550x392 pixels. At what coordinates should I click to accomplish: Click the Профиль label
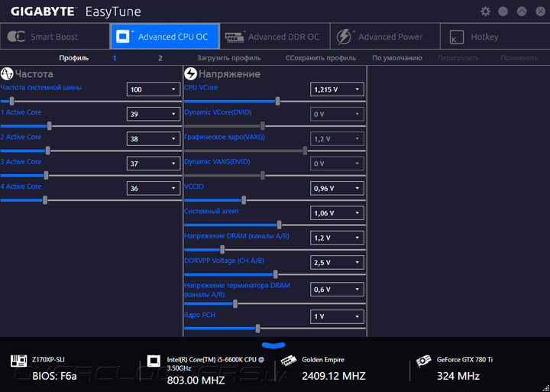tap(73, 58)
